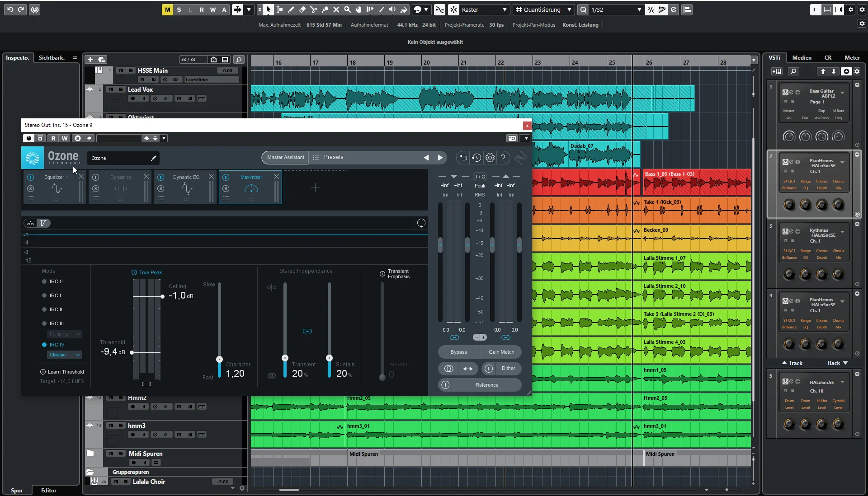Click the Master Assistant button
Screen dimensions: 868x496
tap(285, 157)
